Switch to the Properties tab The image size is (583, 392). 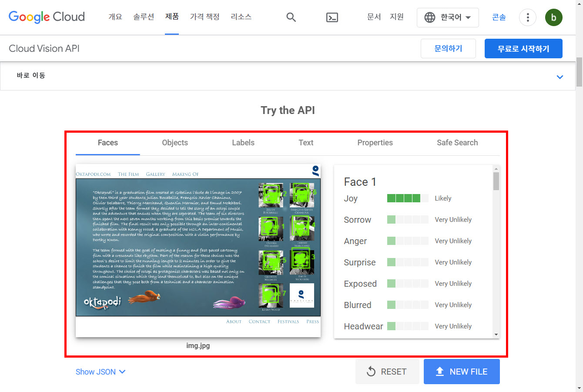(375, 143)
